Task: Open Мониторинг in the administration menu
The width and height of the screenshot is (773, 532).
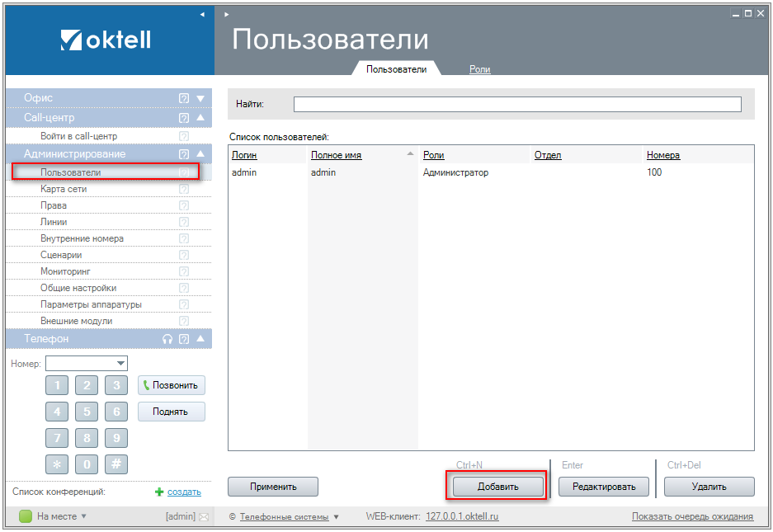Action: [65, 271]
